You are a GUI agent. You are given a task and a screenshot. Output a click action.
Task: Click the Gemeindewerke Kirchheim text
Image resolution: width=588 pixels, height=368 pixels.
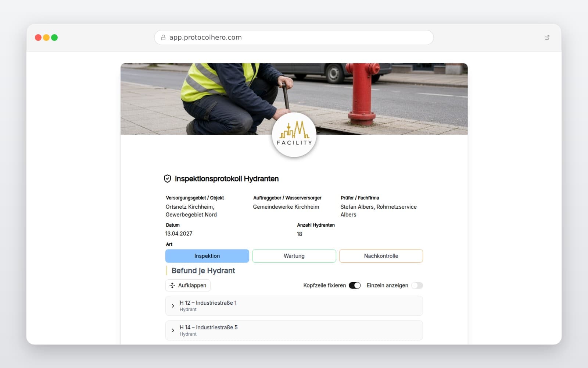(286, 207)
